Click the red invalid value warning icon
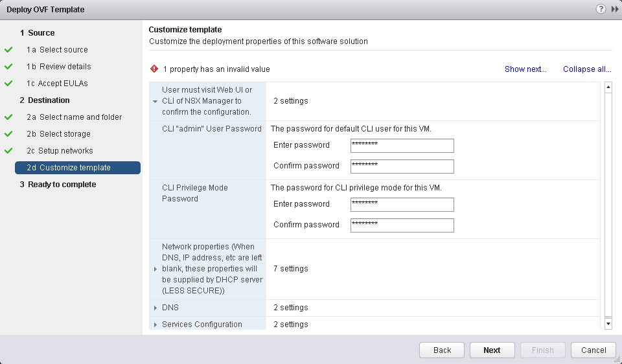622x364 pixels. point(154,69)
